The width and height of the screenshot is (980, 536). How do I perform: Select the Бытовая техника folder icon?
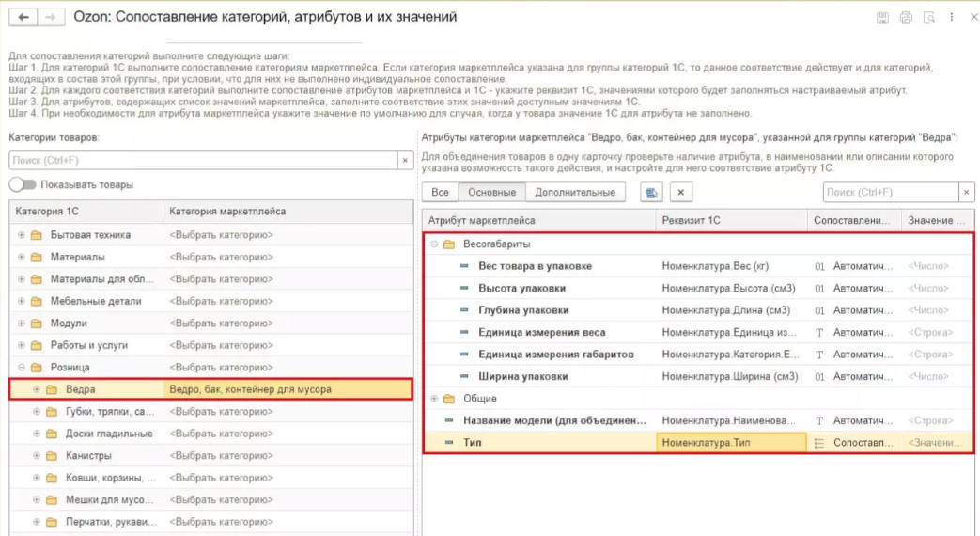37,235
